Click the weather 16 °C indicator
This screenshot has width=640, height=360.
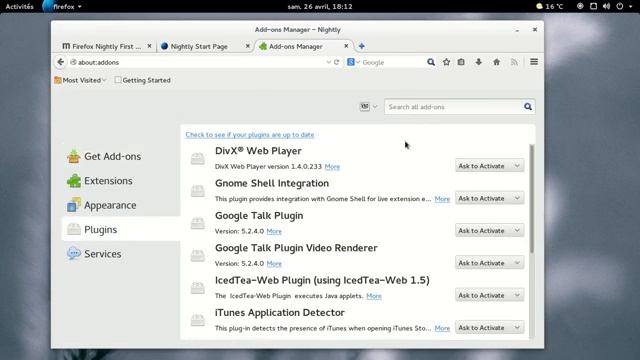point(549,6)
